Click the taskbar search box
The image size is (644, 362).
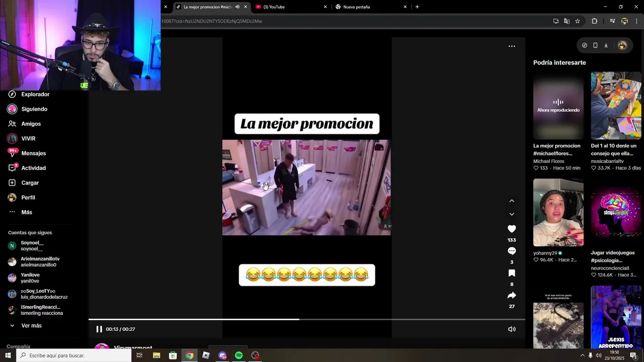[74, 355]
